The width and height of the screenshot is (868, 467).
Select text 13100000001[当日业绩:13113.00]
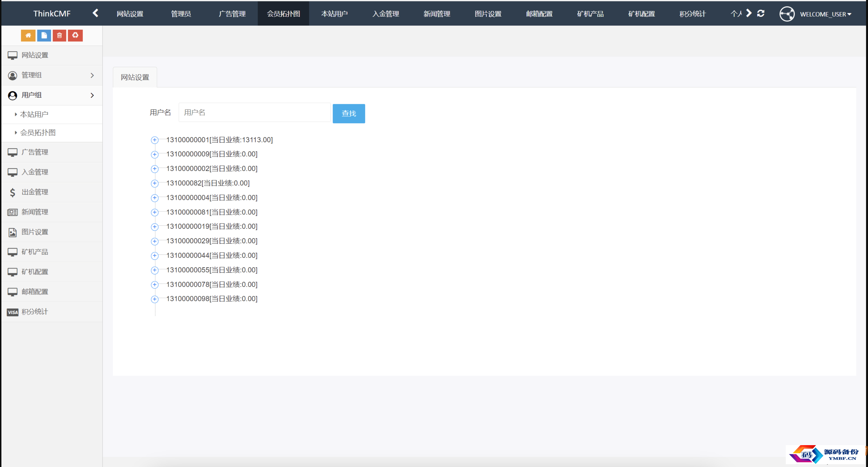click(219, 140)
